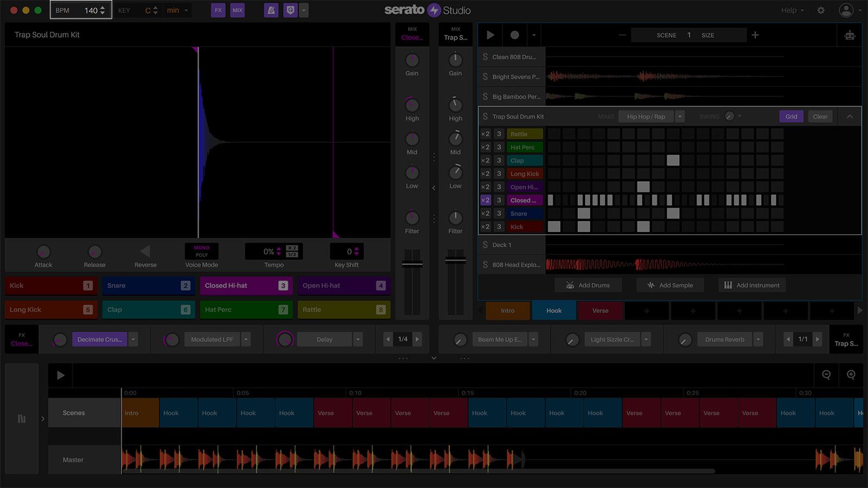Toggle x2 on the Rattle row

pyautogui.click(x=486, y=134)
